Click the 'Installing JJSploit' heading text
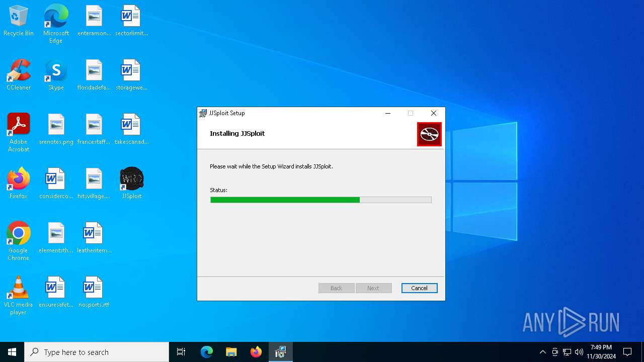The height and width of the screenshot is (362, 644). point(237,133)
